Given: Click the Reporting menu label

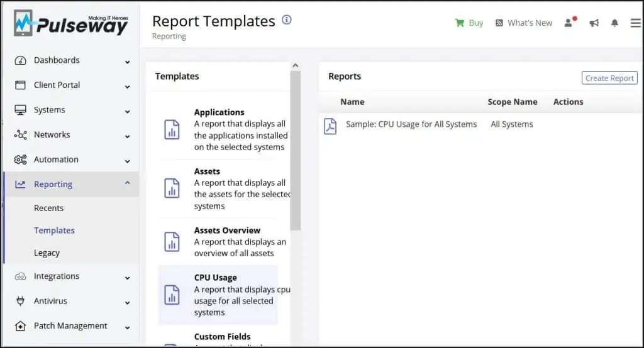Looking at the screenshot, I should pos(53,184).
